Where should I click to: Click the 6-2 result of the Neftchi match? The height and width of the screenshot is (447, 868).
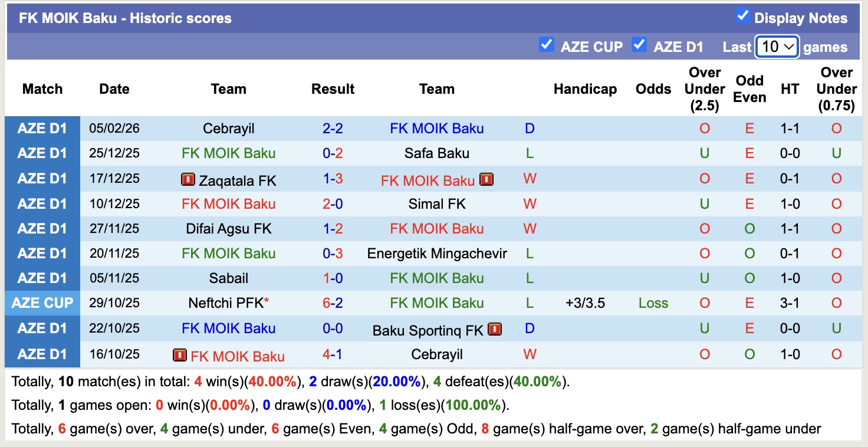[x=333, y=303]
